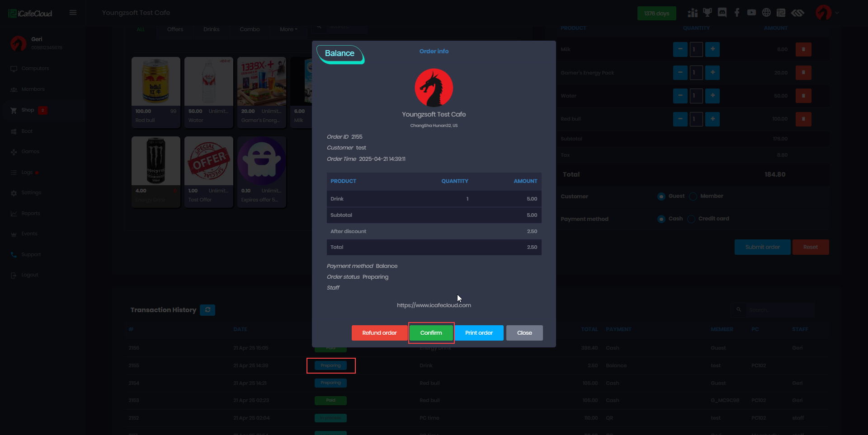
Task: Increase Water quantity with plus button
Action: [x=712, y=96]
